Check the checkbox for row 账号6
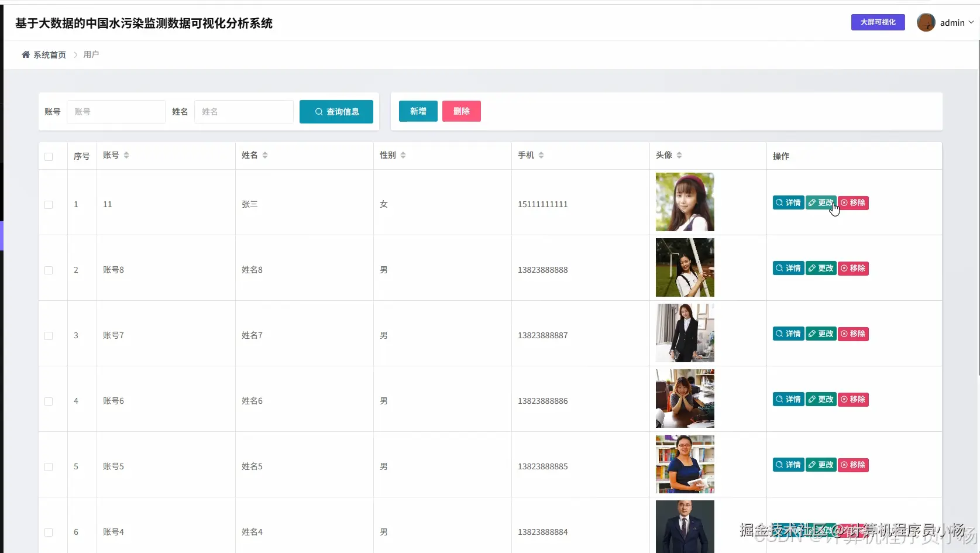The image size is (980, 553). click(x=49, y=401)
